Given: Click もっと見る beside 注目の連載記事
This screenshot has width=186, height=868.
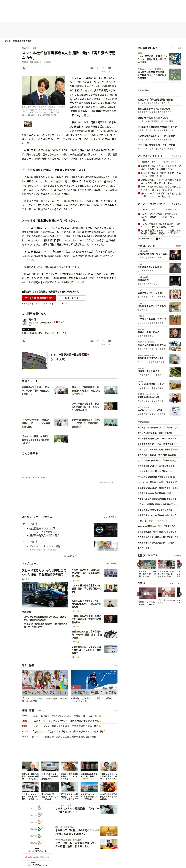Looking at the screenshot, I should pos(176,48).
